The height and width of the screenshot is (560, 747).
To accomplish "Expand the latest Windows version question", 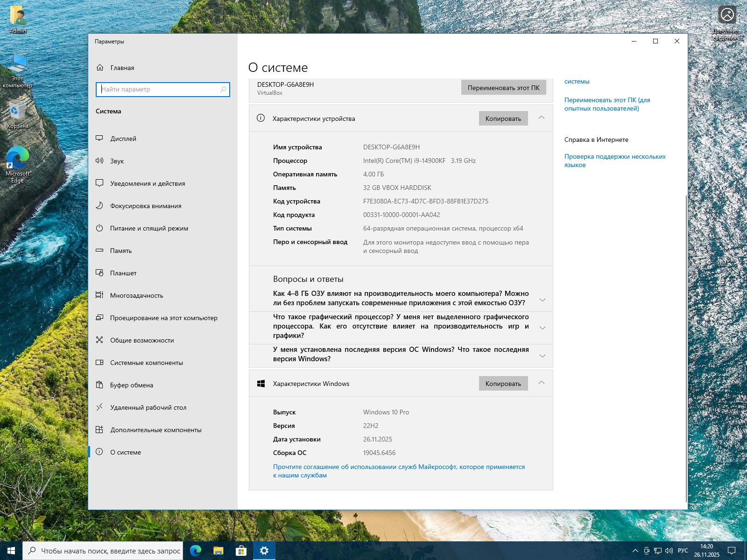I will point(542,356).
